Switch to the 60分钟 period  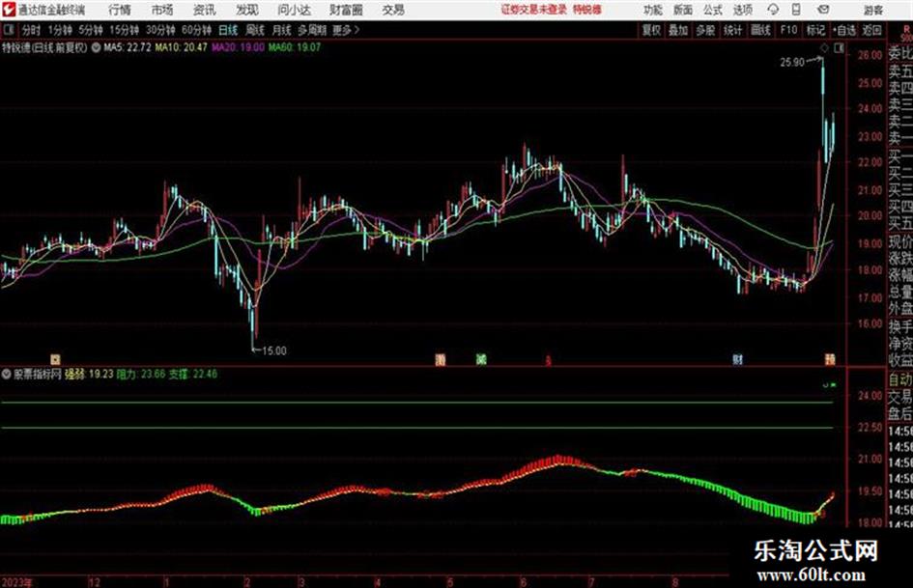(x=196, y=30)
